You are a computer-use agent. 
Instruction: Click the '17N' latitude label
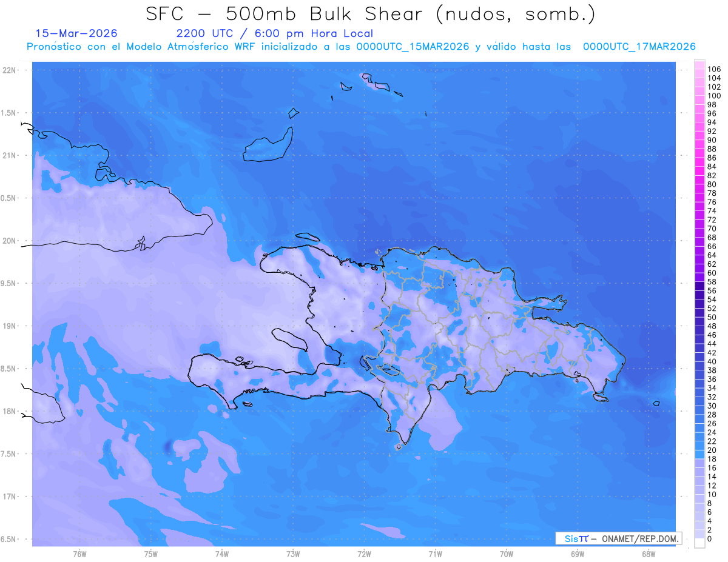9,497
